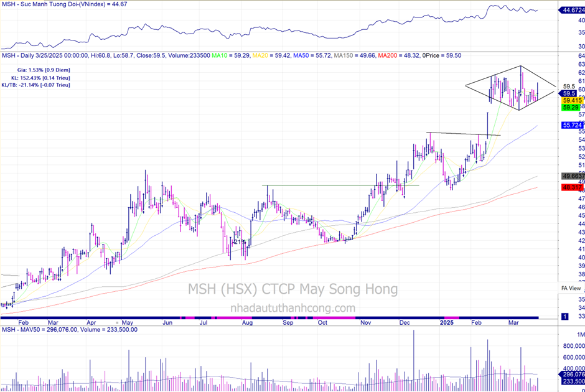Image resolution: width=585 pixels, height=392 pixels.
Task: Select the yellow 59.415 price tag
Action: [x=572, y=100]
